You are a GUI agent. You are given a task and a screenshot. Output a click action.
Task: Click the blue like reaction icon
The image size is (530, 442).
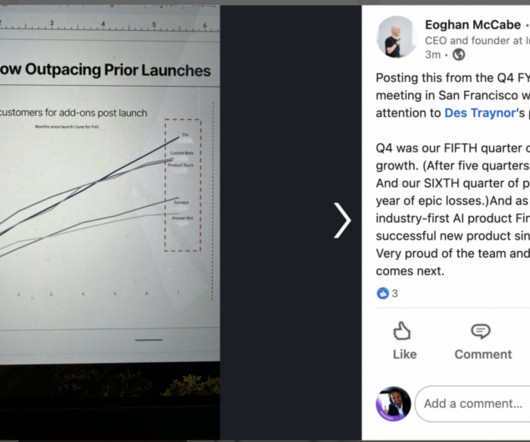coord(383,293)
